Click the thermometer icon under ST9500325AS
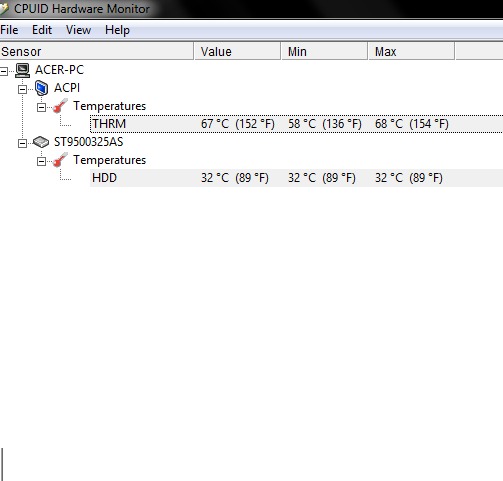This screenshot has height=481, width=503. coord(60,160)
